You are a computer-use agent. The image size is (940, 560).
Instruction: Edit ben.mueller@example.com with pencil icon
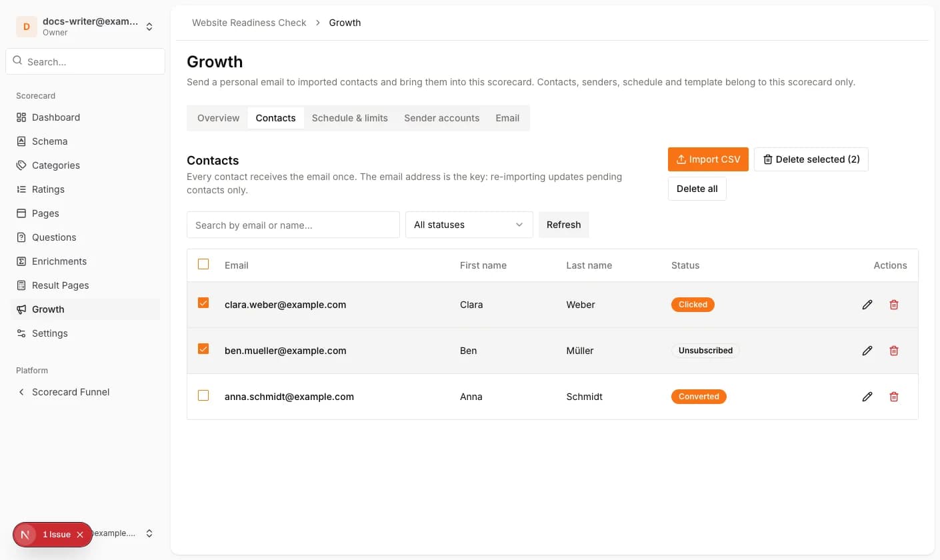click(x=867, y=351)
